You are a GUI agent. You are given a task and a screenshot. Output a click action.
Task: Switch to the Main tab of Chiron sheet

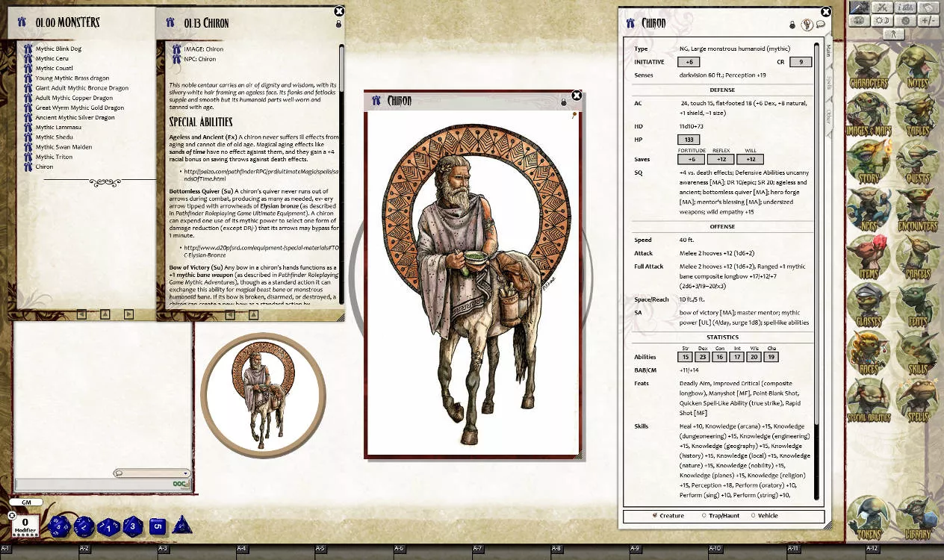828,51
